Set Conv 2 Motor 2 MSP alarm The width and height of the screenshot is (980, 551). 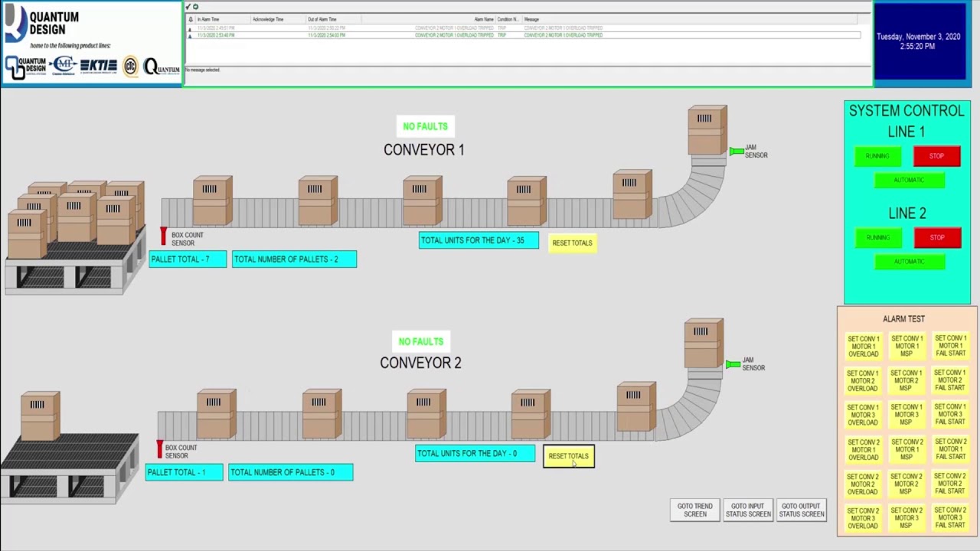click(x=906, y=484)
